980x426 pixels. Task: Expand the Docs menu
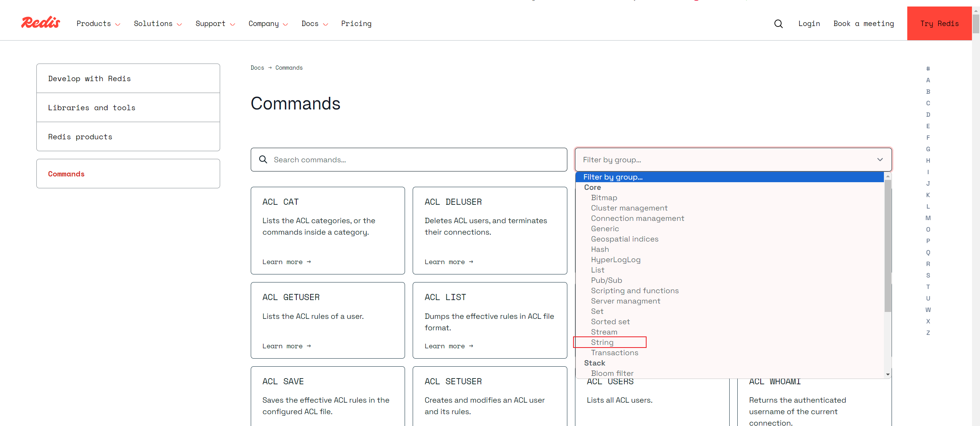tap(315, 24)
